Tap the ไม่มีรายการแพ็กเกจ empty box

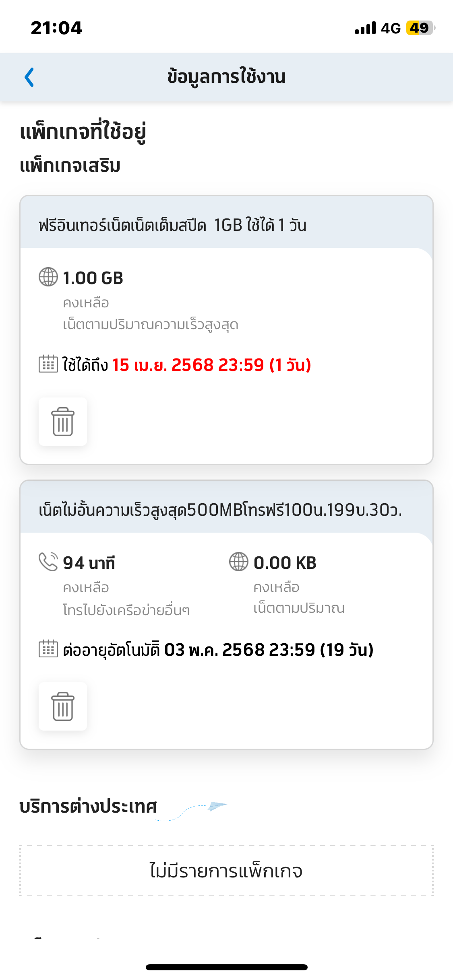tap(227, 871)
